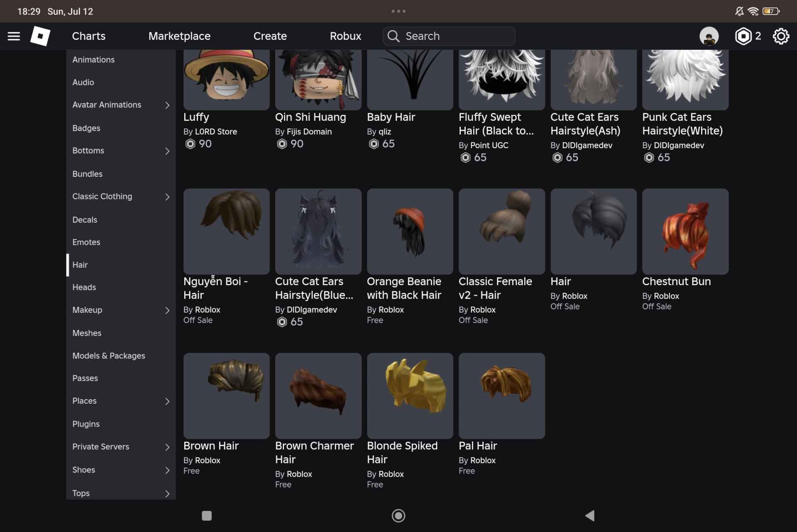
Task: Open the Fluffy Swept Hair thumbnail
Action: click(x=501, y=79)
